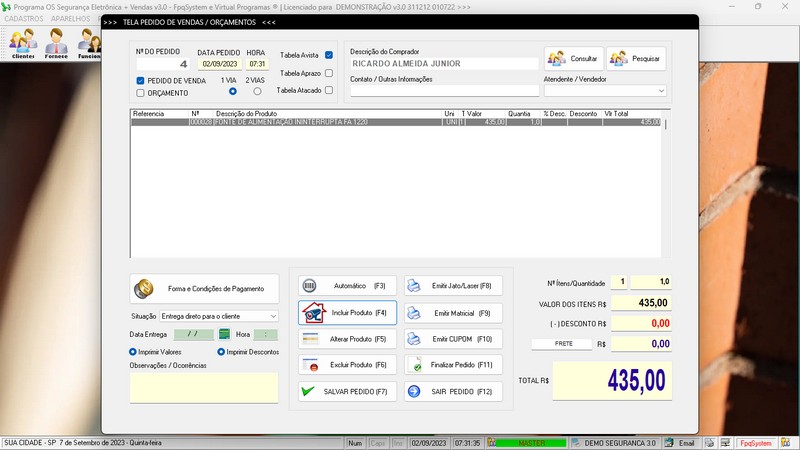This screenshot has height=450, width=800.
Task: Click Excluir Produto (F6)
Action: tap(347, 365)
